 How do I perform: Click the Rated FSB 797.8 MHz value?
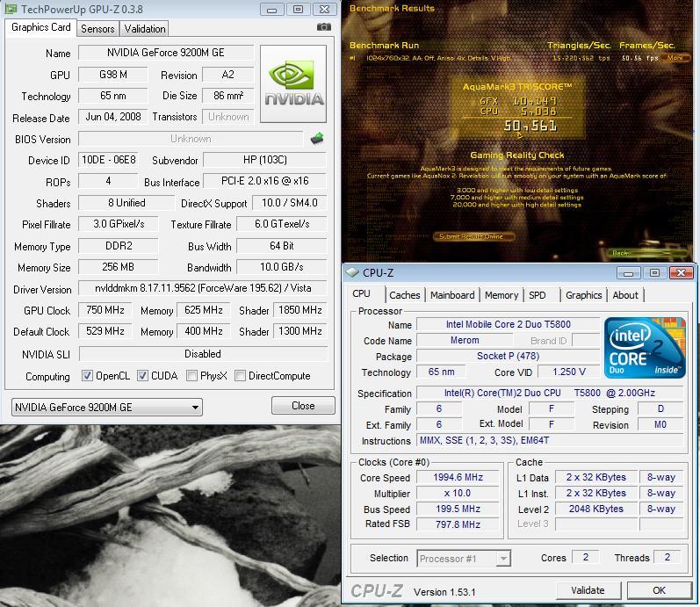pyautogui.click(x=458, y=524)
